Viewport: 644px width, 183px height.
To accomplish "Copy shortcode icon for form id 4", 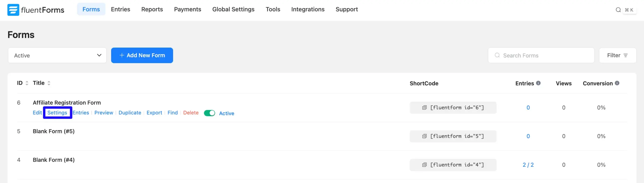I will pos(424,165).
